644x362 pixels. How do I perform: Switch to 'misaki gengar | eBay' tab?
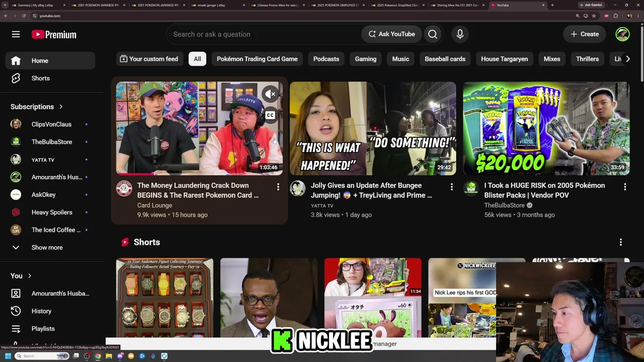(217, 5)
